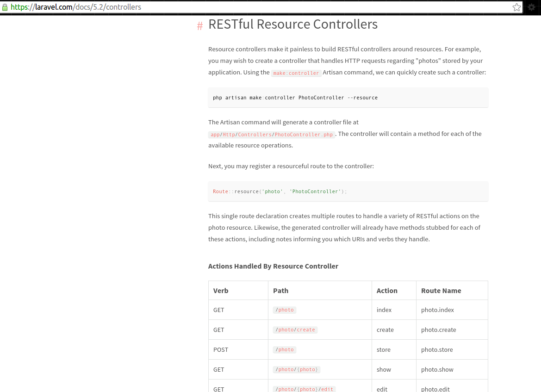The height and width of the screenshot is (392, 541).
Task: Click the inline make:controller code
Action: tap(296, 73)
